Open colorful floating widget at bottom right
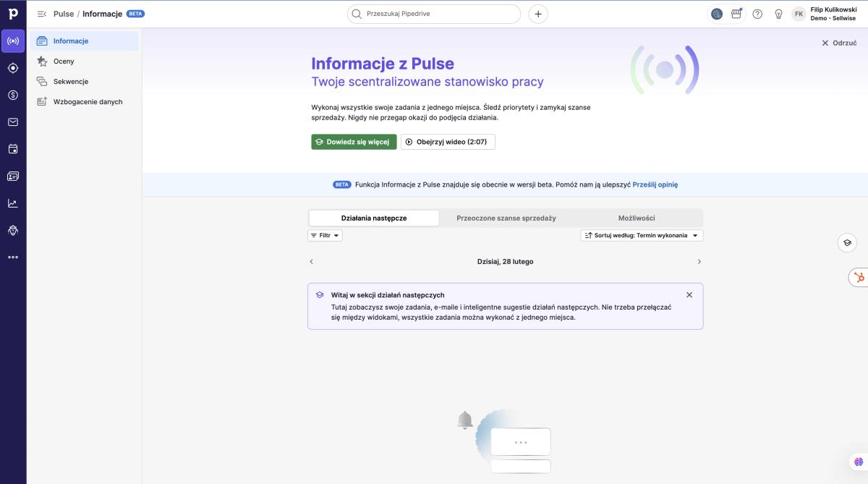 [859, 462]
